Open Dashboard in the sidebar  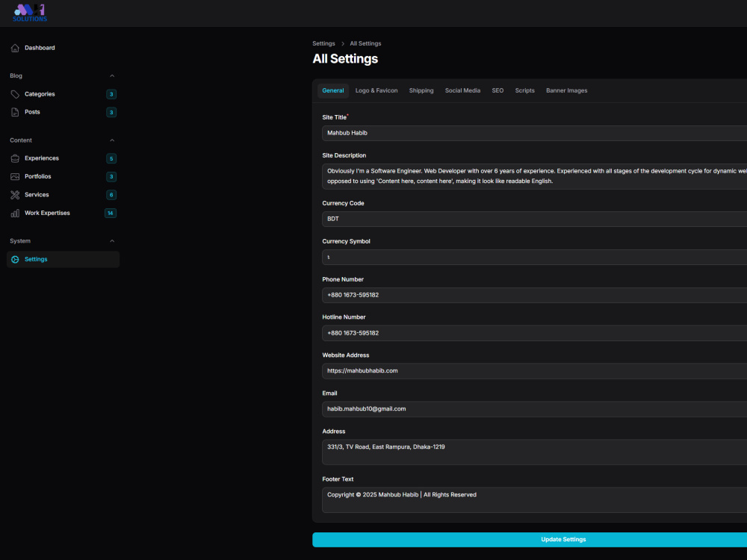[63, 48]
